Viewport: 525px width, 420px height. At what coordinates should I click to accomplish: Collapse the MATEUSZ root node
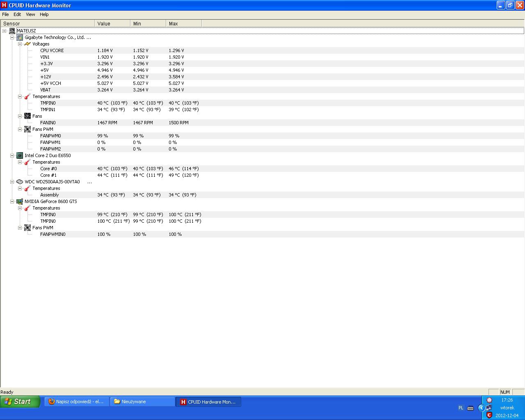pos(4,31)
